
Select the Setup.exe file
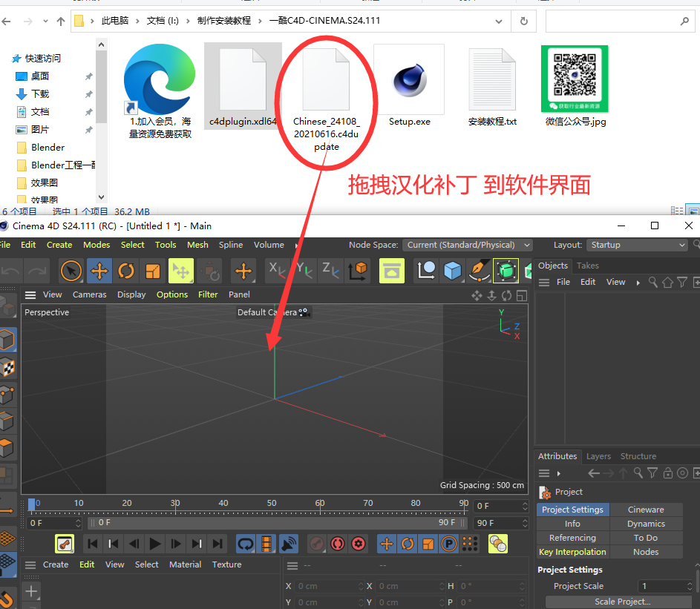pos(409,86)
